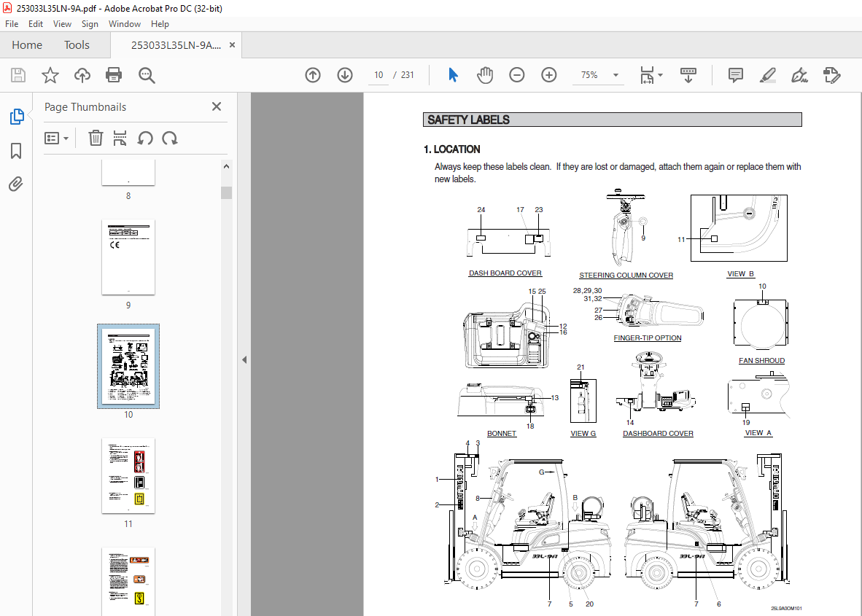Click the Zoom out minus icon
The image size is (862, 616).
click(x=517, y=75)
